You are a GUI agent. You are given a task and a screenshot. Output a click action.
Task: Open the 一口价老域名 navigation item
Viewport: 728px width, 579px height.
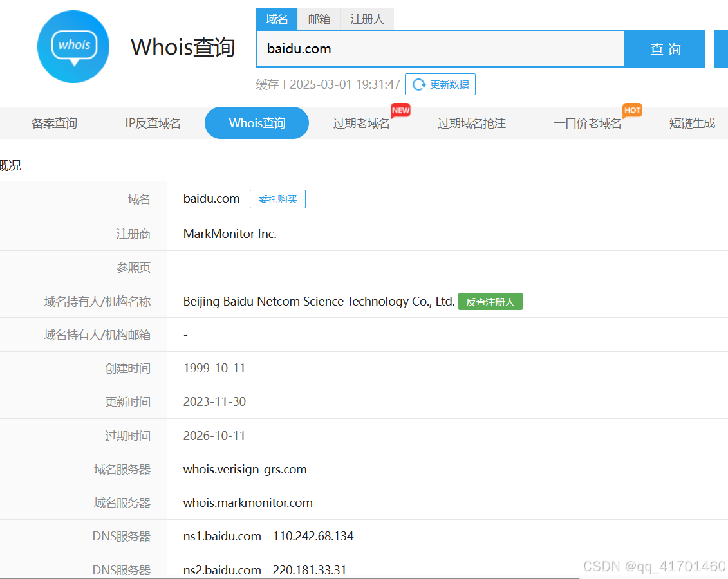tap(587, 124)
